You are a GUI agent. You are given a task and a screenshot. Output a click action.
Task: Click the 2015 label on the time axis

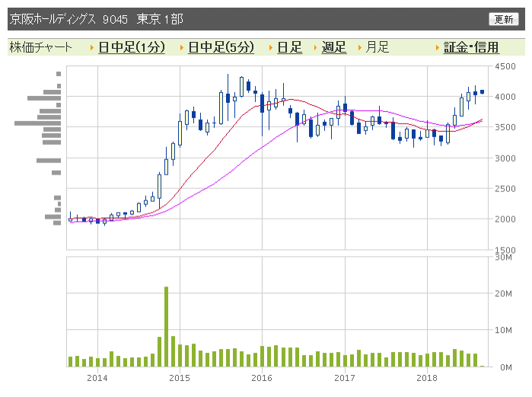pos(180,378)
